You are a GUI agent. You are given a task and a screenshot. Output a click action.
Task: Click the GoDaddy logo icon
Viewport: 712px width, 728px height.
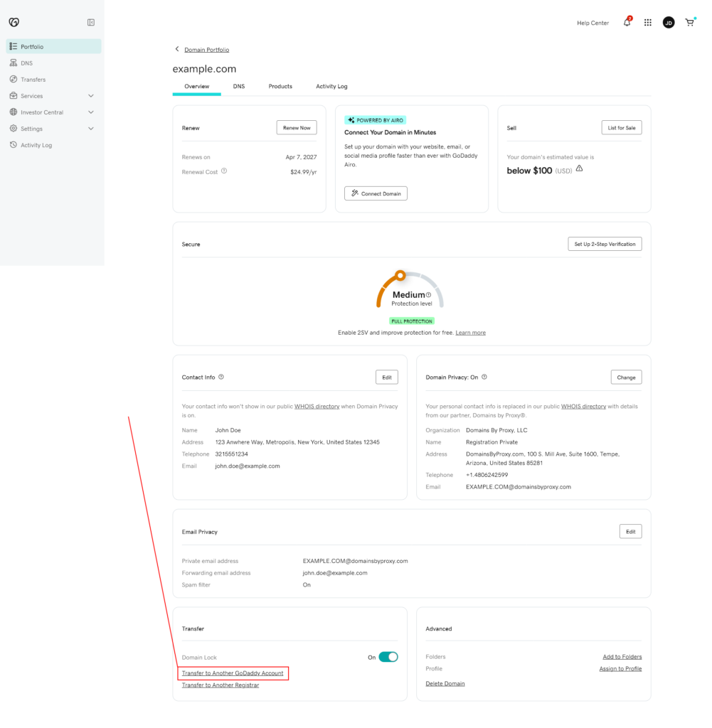pos(14,22)
